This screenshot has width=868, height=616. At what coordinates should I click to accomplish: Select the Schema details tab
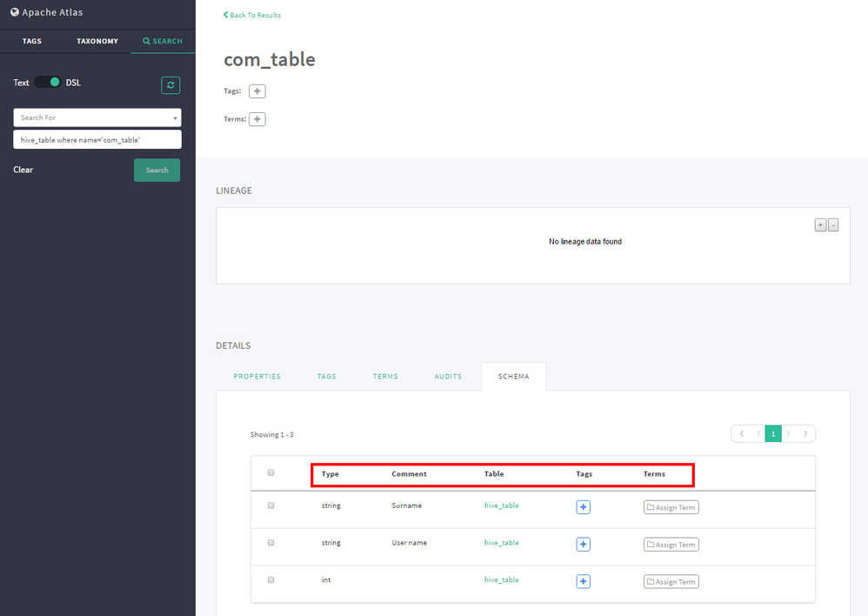(x=514, y=376)
